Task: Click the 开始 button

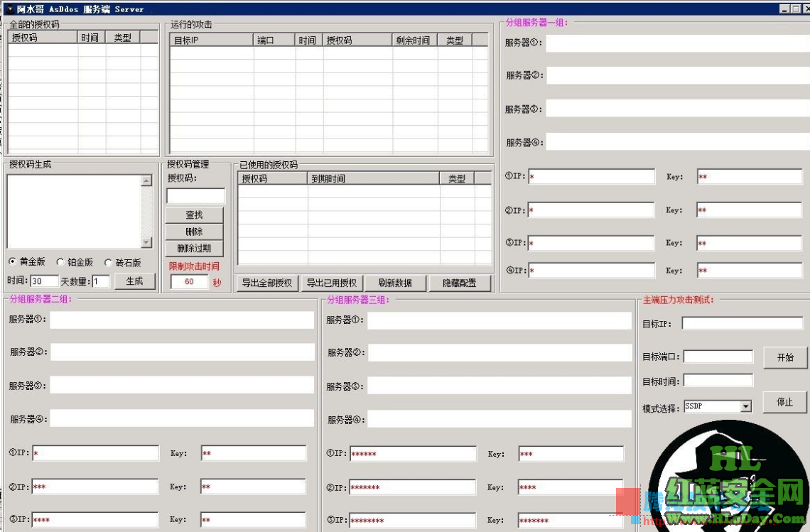Action: 785,357
